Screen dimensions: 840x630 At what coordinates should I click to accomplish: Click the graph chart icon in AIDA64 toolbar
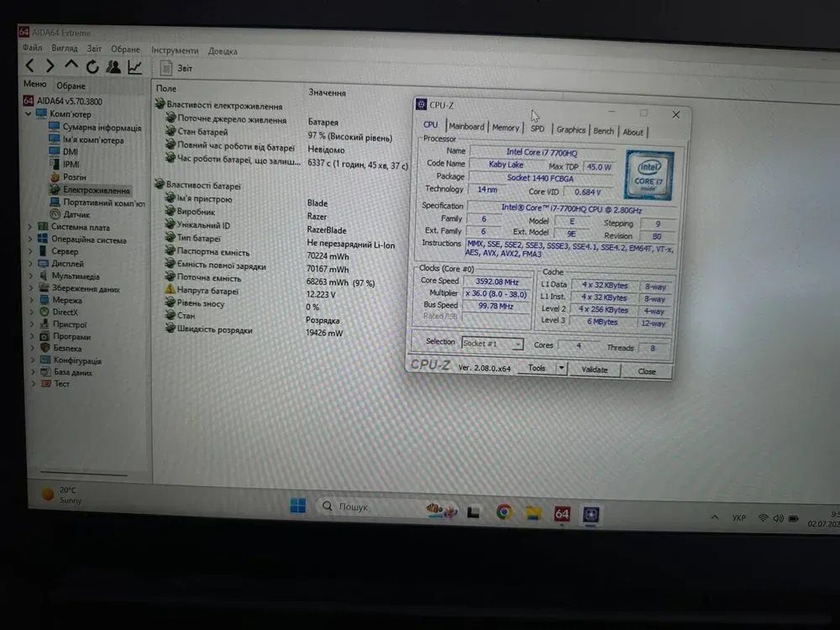134,67
